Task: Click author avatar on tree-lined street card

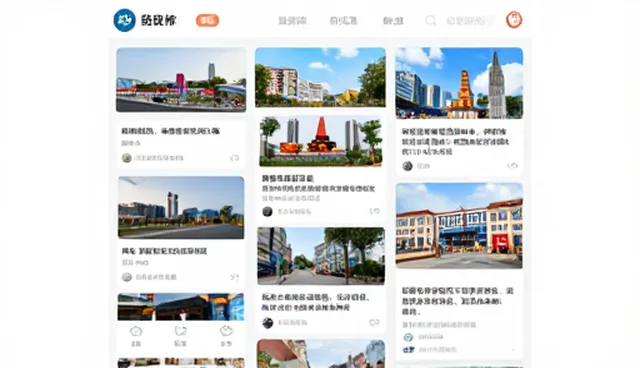Action: coord(267,323)
